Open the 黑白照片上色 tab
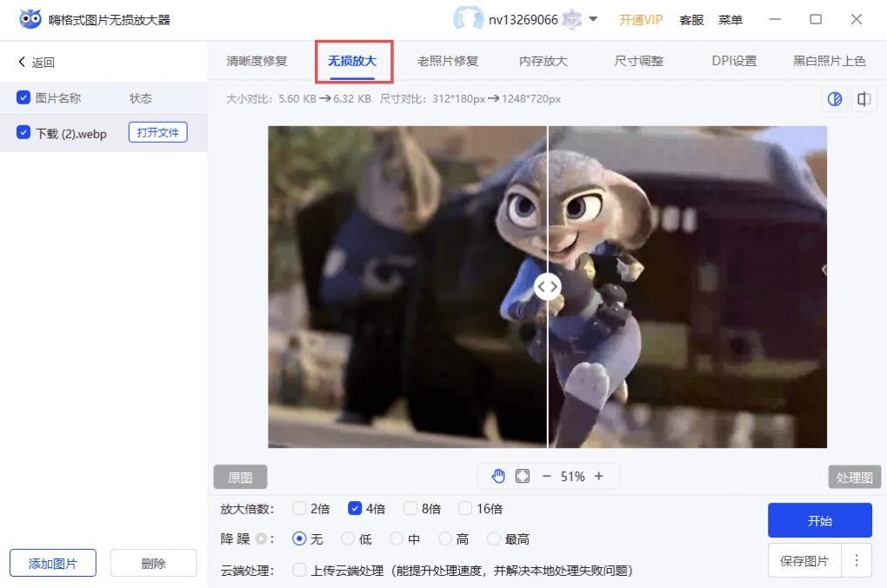The height and width of the screenshot is (588, 887). click(x=829, y=61)
